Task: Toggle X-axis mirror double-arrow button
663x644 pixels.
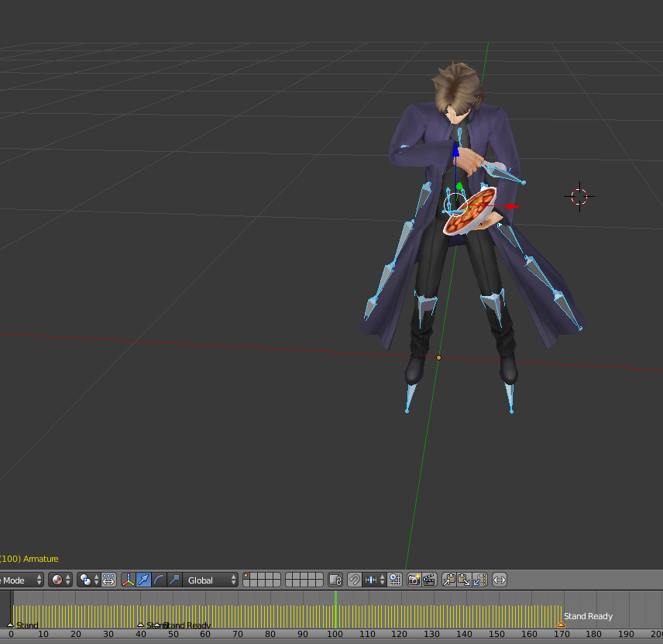Action: coord(500,580)
